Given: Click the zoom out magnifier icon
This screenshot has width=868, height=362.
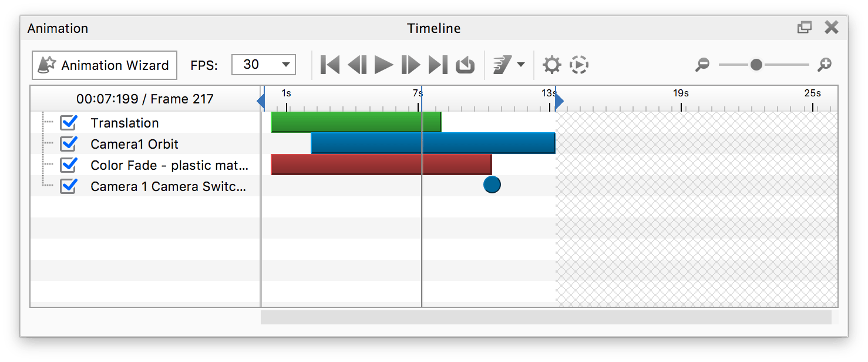Looking at the screenshot, I should click(702, 65).
